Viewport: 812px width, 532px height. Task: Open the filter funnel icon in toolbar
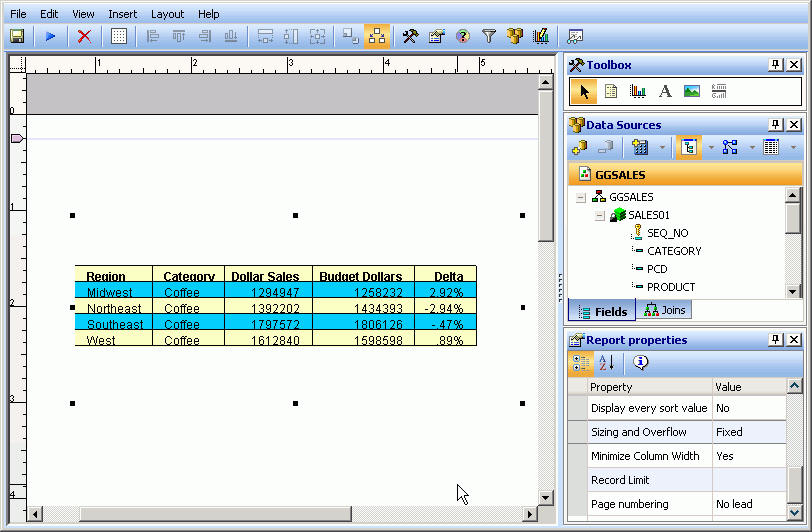pyautogui.click(x=489, y=36)
